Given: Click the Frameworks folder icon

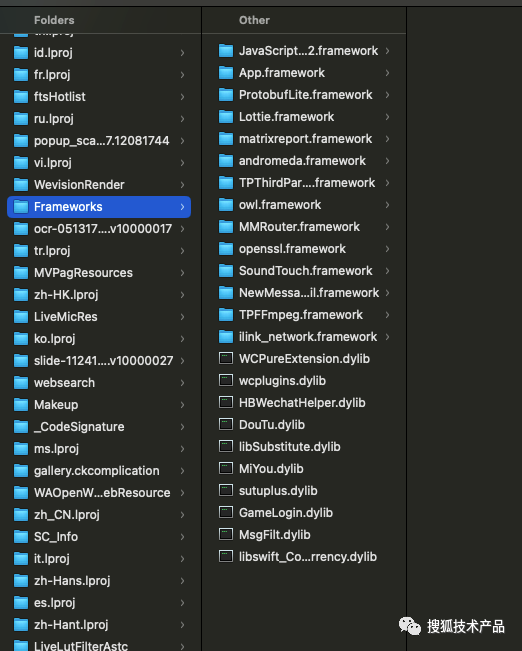Looking at the screenshot, I should tap(21, 206).
